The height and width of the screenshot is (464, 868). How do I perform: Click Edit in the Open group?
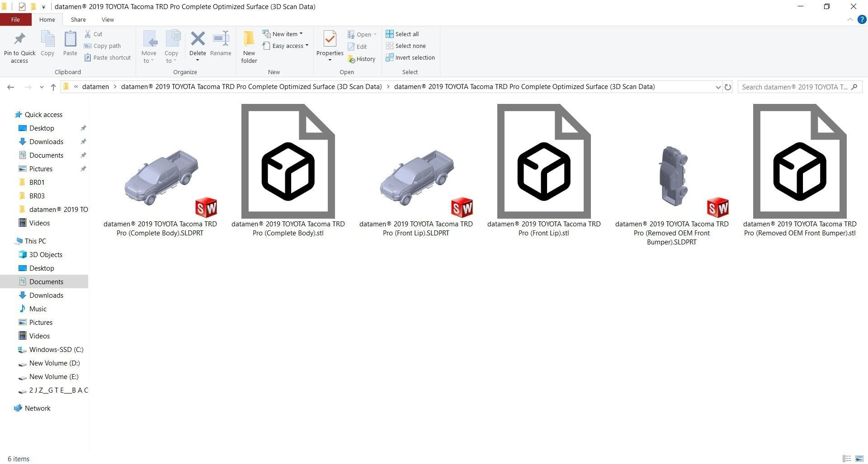coord(357,47)
